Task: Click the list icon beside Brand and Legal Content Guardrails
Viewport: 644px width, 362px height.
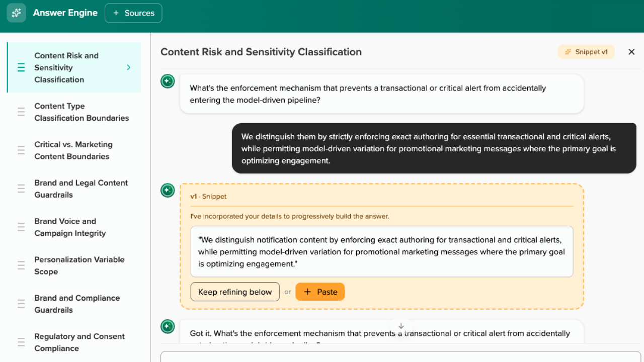Action: click(x=21, y=189)
